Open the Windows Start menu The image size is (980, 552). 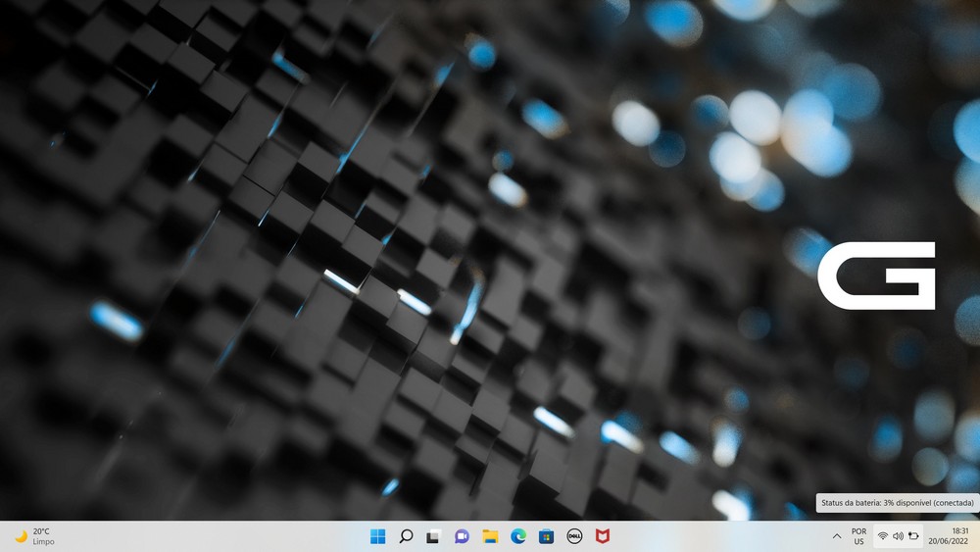(377, 536)
